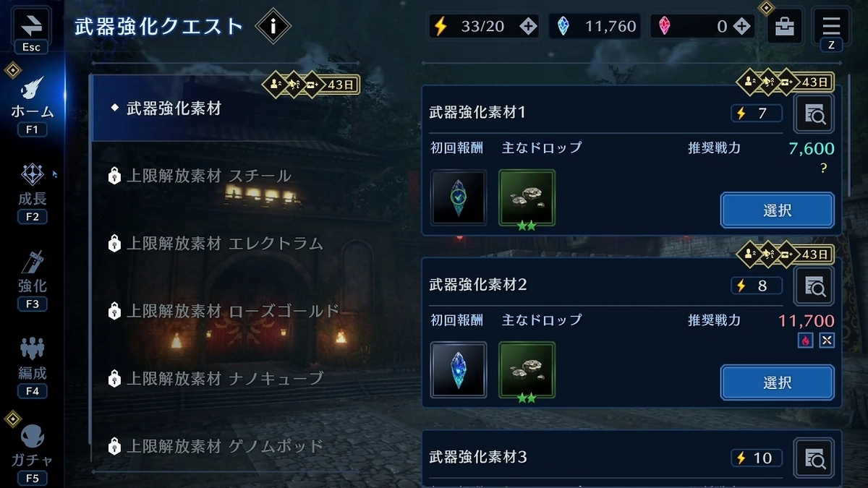Add stamina with the plus beside 33/20
This screenshot has width=868, height=488.
point(528,27)
